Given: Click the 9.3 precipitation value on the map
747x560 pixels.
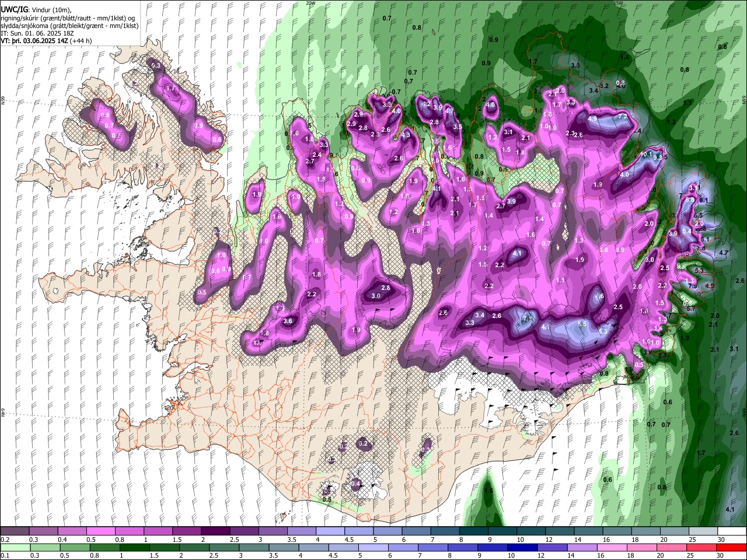Looking at the screenshot, I should coord(658,157).
